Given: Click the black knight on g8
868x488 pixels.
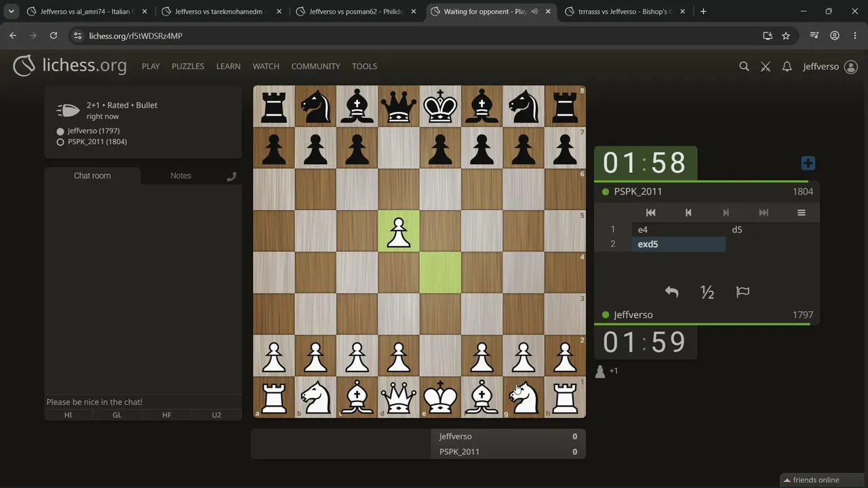Looking at the screenshot, I should click(x=524, y=106).
